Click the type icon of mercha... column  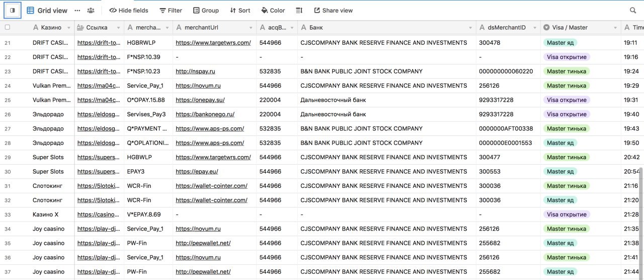[x=130, y=27]
